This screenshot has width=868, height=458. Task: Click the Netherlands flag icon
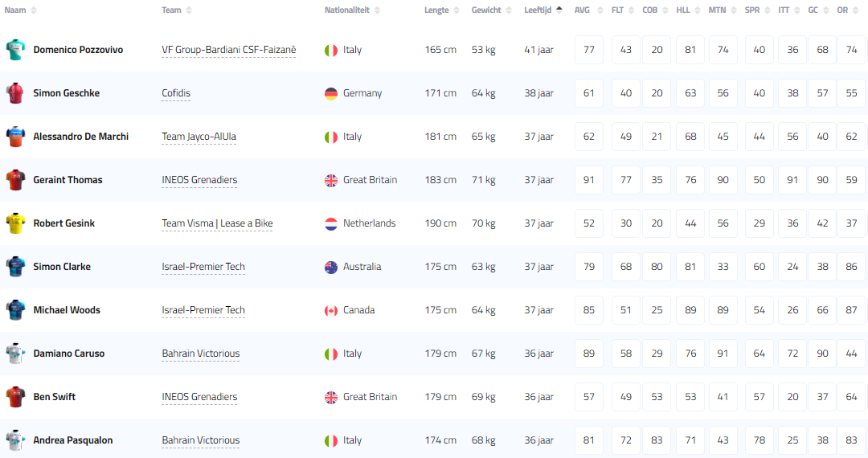pyautogui.click(x=330, y=223)
